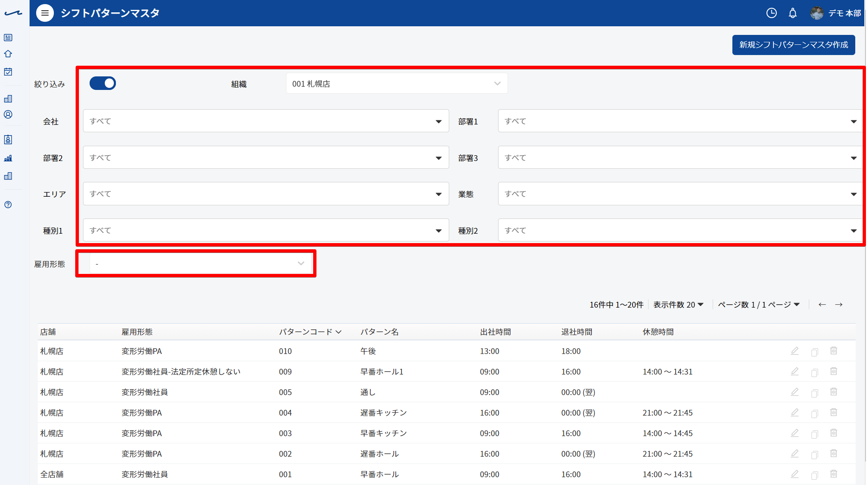
Task: Go to the next page arrow
Action: tap(839, 304)
